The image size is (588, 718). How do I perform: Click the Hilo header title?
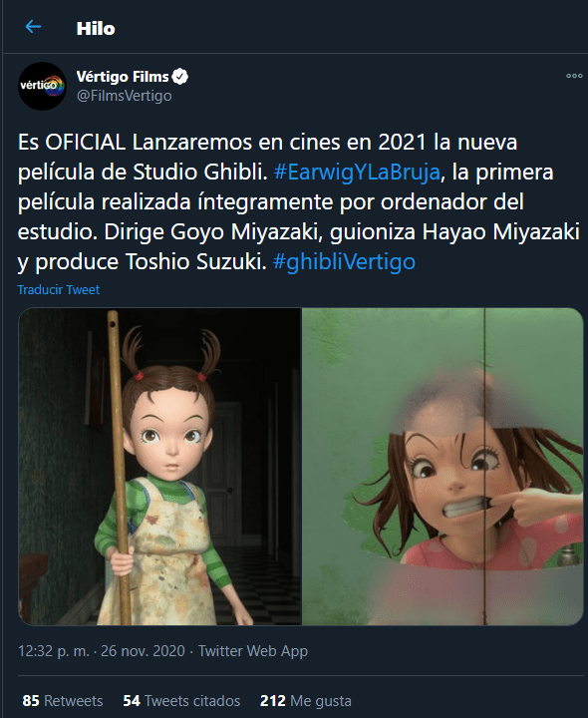tap(96, 28)
